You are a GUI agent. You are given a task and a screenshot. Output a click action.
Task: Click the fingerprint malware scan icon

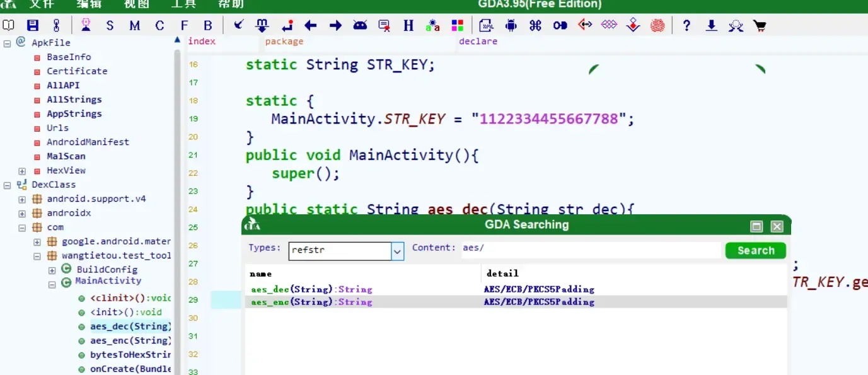click(x=657, y=25)
